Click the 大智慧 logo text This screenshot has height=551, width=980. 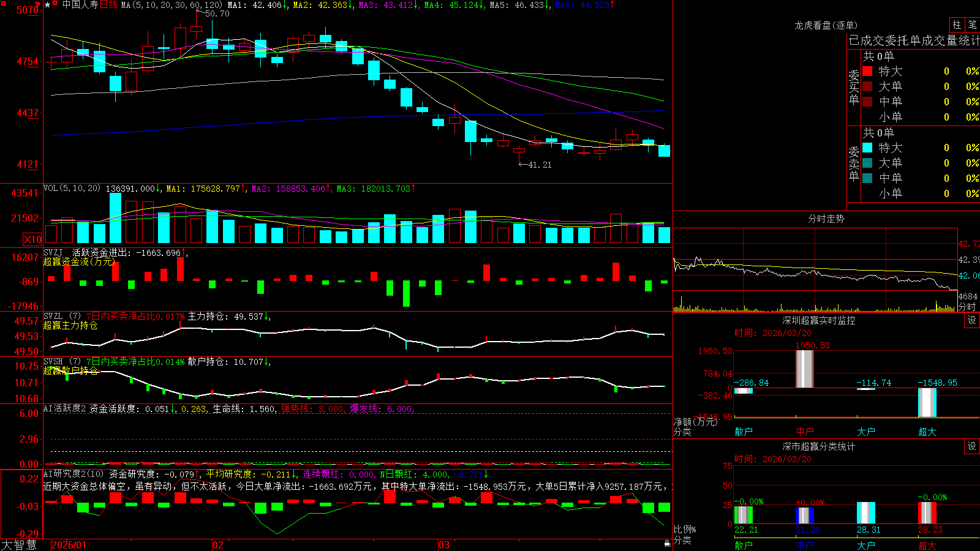[19, 545]
